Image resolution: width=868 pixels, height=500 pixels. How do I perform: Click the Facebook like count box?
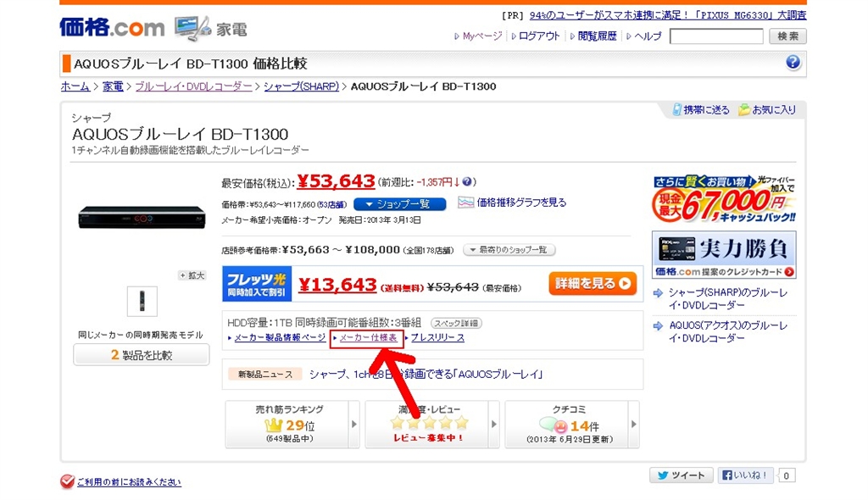click(786, 475)
